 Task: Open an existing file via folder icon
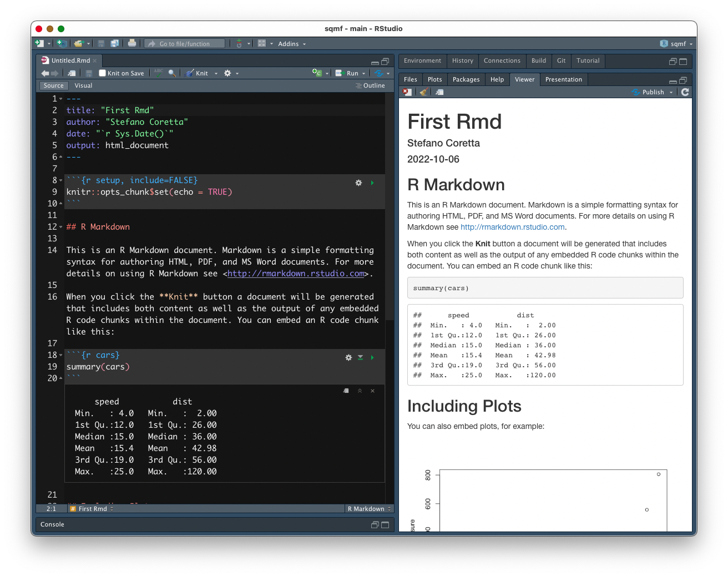[79, 43]
